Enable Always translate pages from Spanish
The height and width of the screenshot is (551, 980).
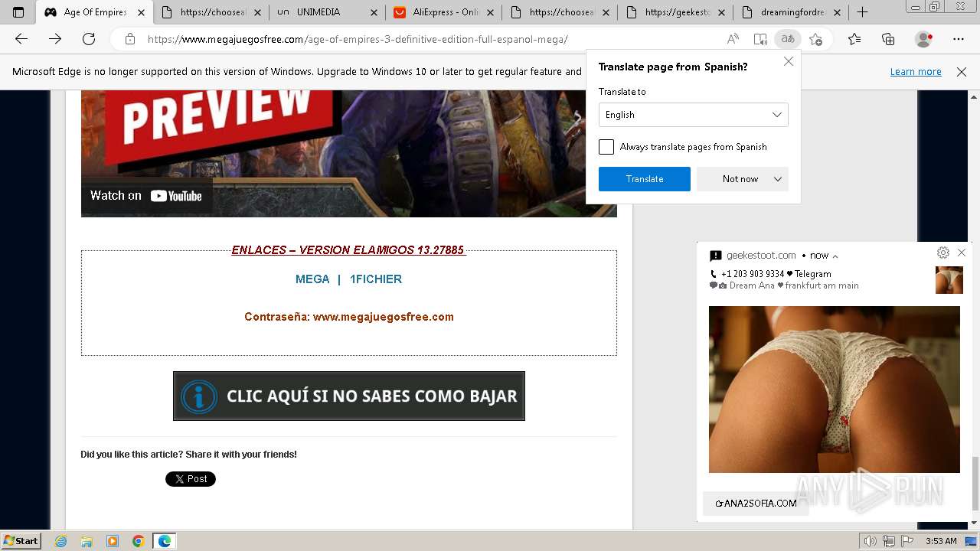[x=606, y=147]
